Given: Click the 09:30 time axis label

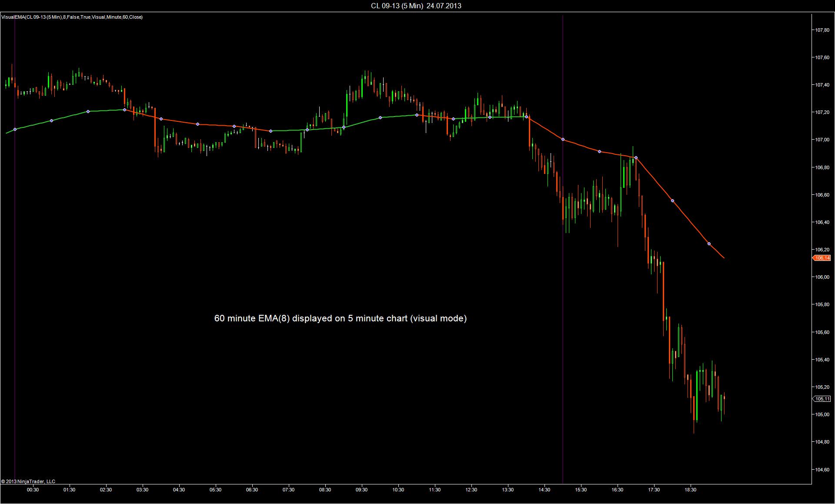Looking at the screenshot, I should coord(361,490).
